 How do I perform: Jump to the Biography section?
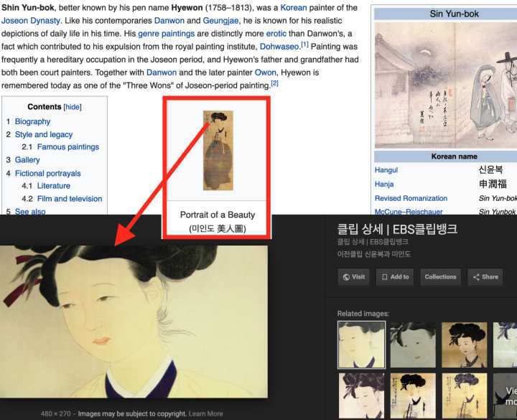click(32, 121)
